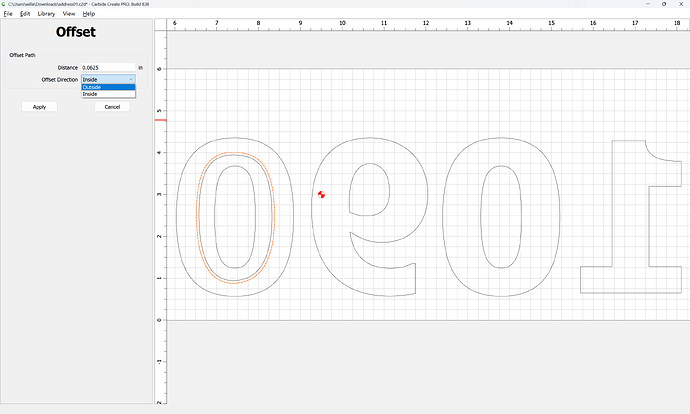690x414 pixels.
Task: Click the 10 mark on horizontal ruler
Action: [342, 24]
